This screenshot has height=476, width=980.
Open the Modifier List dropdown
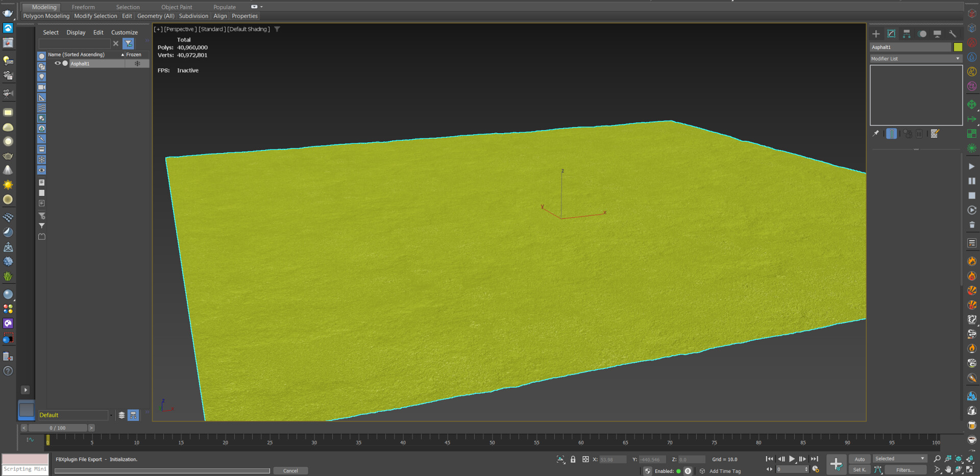(x=957, y=59)
